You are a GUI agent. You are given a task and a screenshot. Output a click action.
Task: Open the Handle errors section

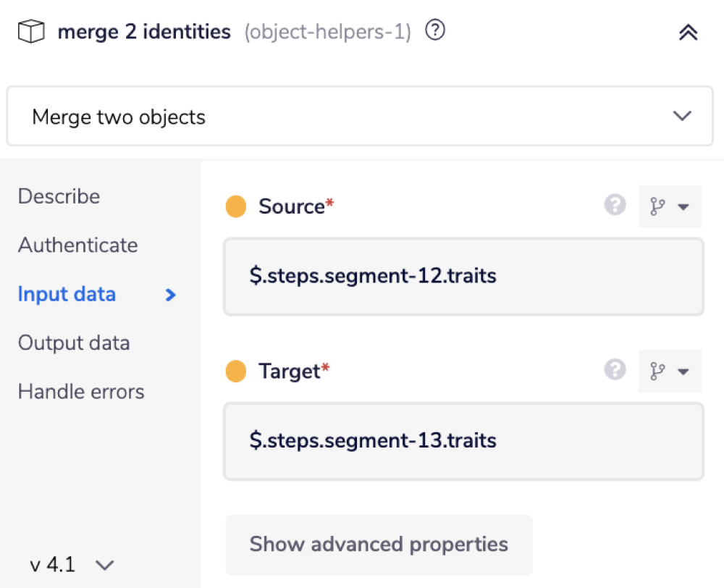point(80,391)
